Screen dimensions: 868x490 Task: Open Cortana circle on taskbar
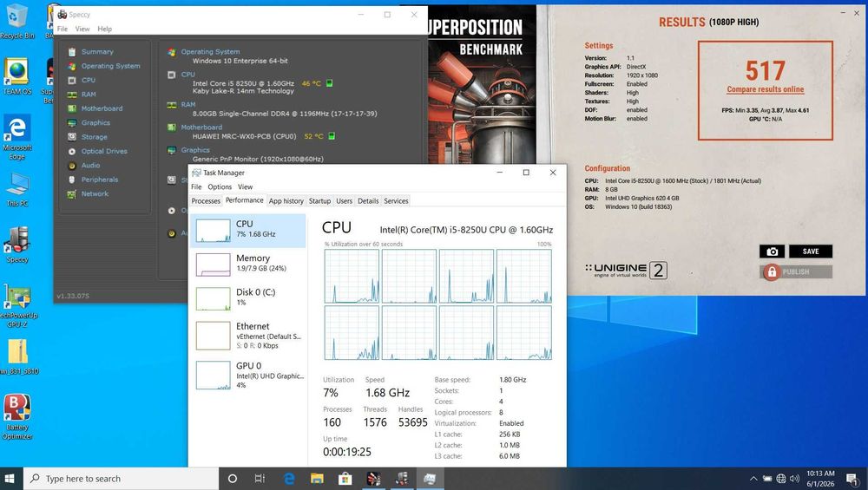click(233, 479)
